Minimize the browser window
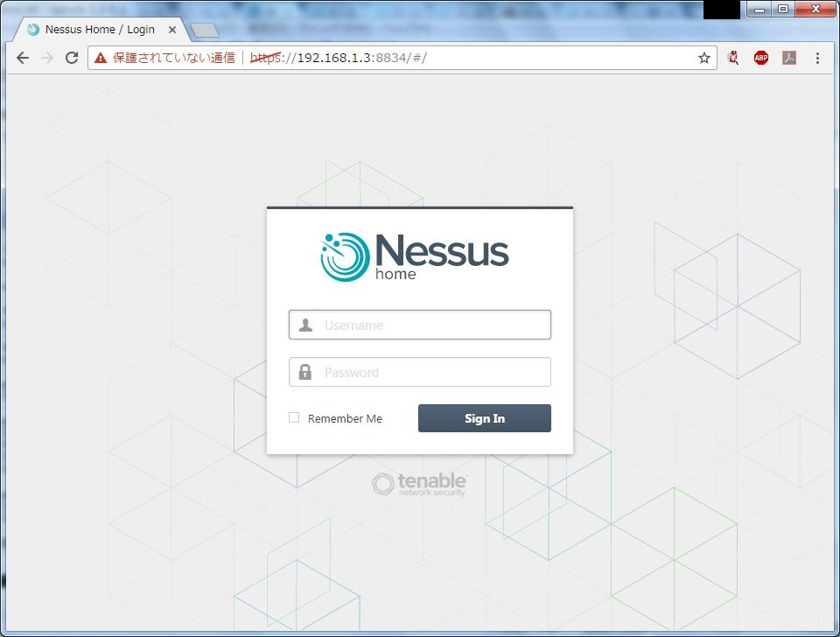The image size is (840, 637). coord(759,9)
